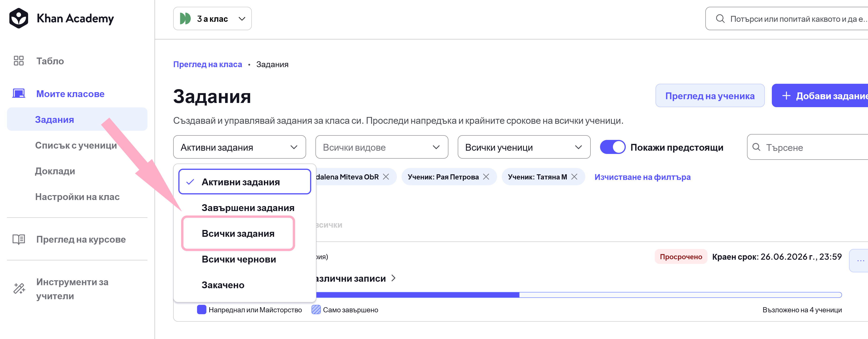Choose Закачено from the list
Image resolution: width=868 pixels, height=339 pixels.
(x=245, y=285)
